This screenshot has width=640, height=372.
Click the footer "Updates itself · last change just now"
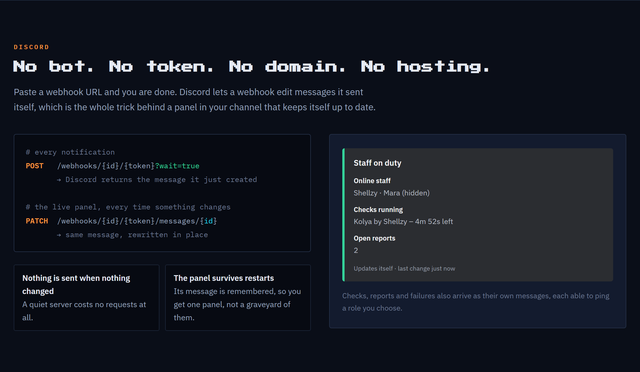[404, 268]
